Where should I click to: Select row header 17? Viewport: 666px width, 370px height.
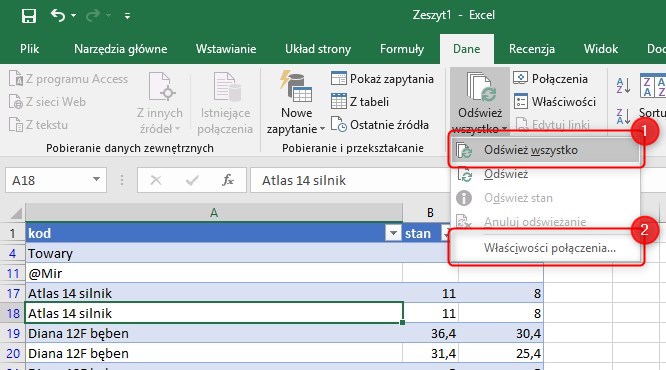click(13, 293)
